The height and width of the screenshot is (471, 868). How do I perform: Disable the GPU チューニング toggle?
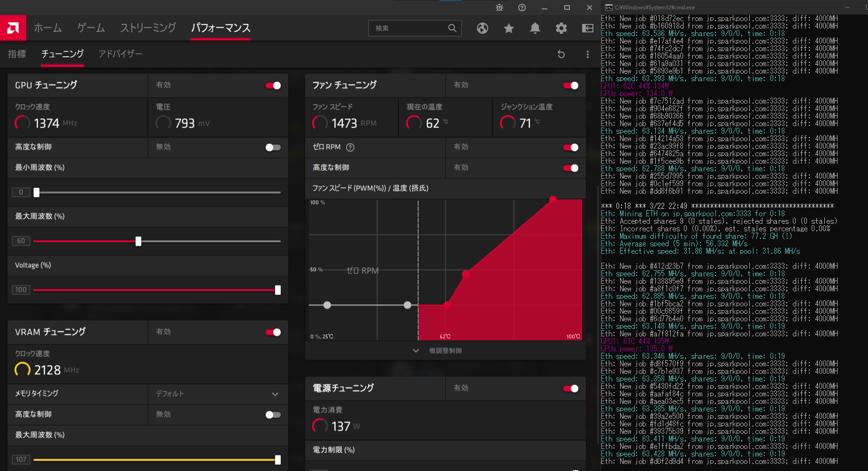[273, 85]
